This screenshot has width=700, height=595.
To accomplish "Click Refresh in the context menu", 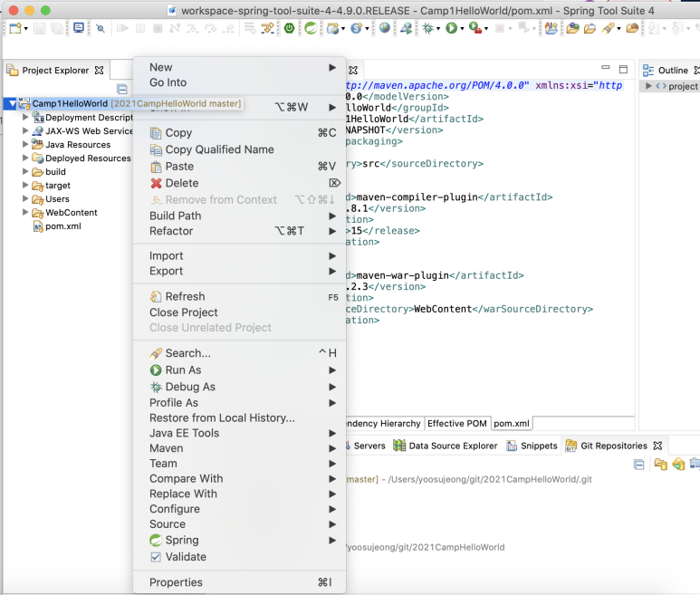I will pos(239,297).
